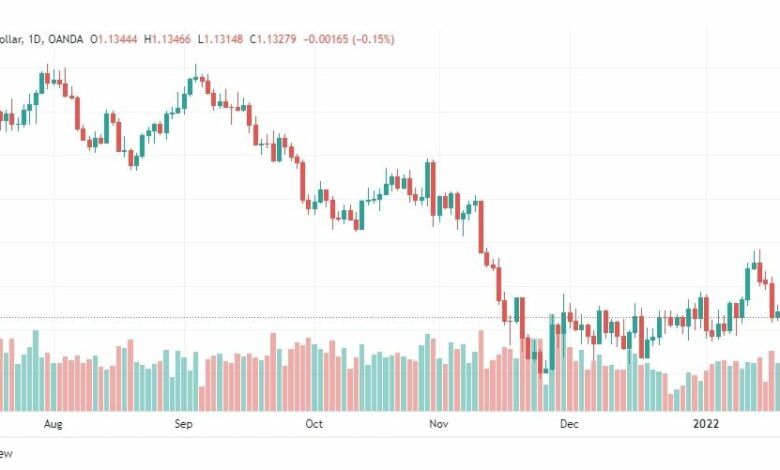Image resolution: width=780 pixels, height=470 pixels.
Task: Select the Oct label on time axis
Action: point(314,424)
